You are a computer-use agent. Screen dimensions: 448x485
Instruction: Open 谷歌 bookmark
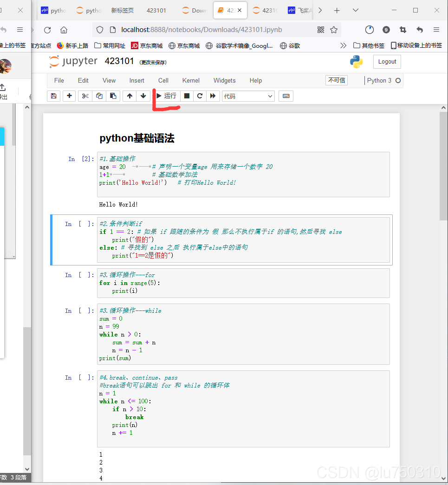pos(290,46)
